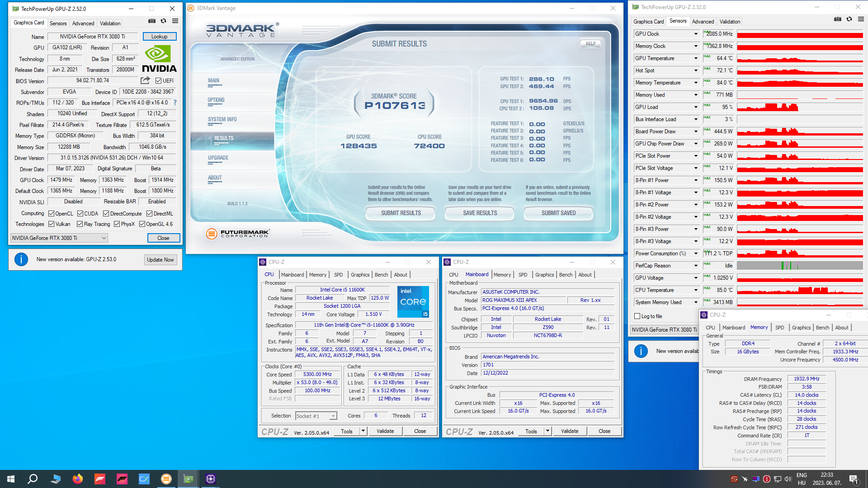Click Save Results button
The image size is (868, 488).
480,213
